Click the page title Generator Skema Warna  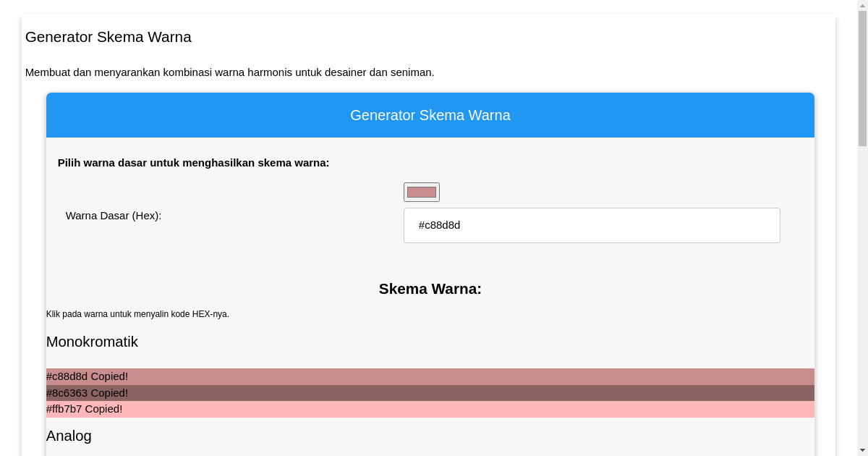109,37
